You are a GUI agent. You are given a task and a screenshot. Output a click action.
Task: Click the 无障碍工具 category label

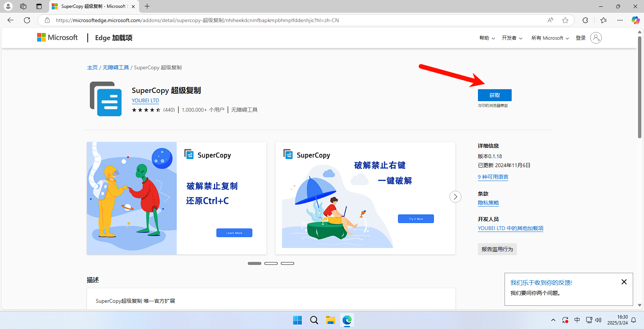(x=244, y=110)
